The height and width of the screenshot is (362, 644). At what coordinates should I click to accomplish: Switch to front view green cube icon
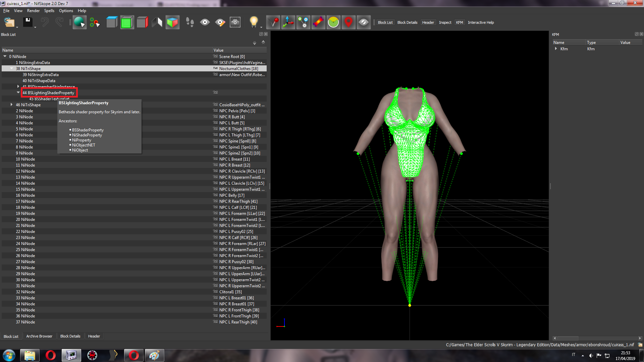point(127,22)
